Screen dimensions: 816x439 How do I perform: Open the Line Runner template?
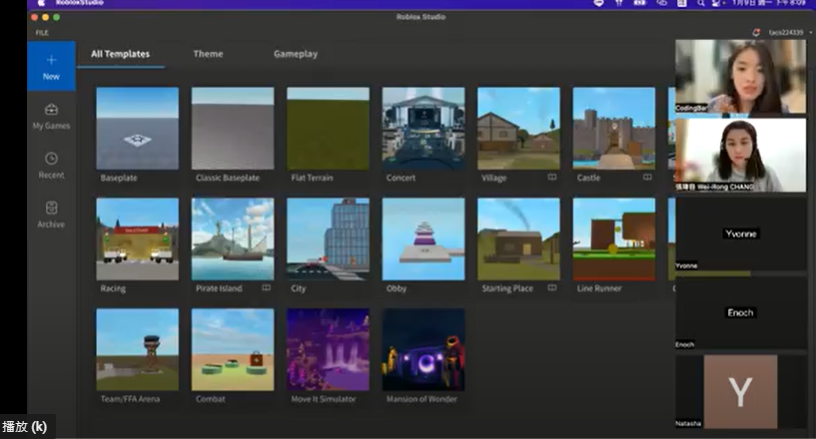click(614, 239)
